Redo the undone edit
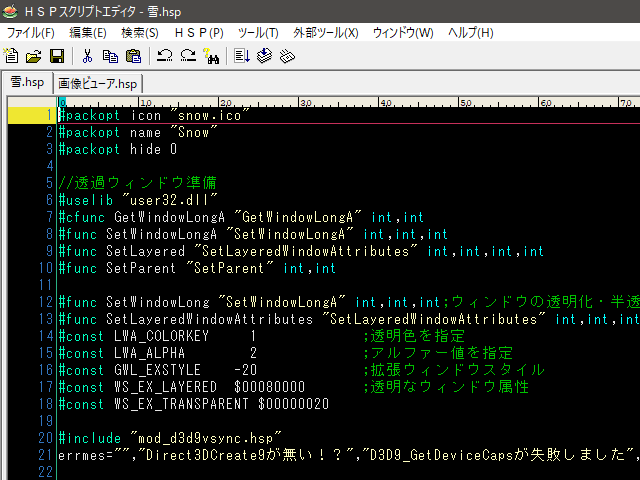Screen dimensions: 640x480 pos(188,56)
